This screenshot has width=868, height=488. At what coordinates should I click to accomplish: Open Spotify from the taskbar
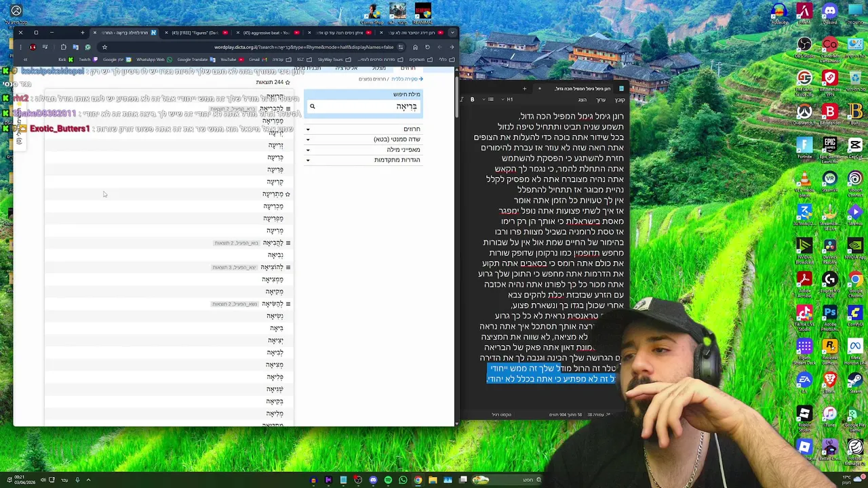tap(388, 480)
